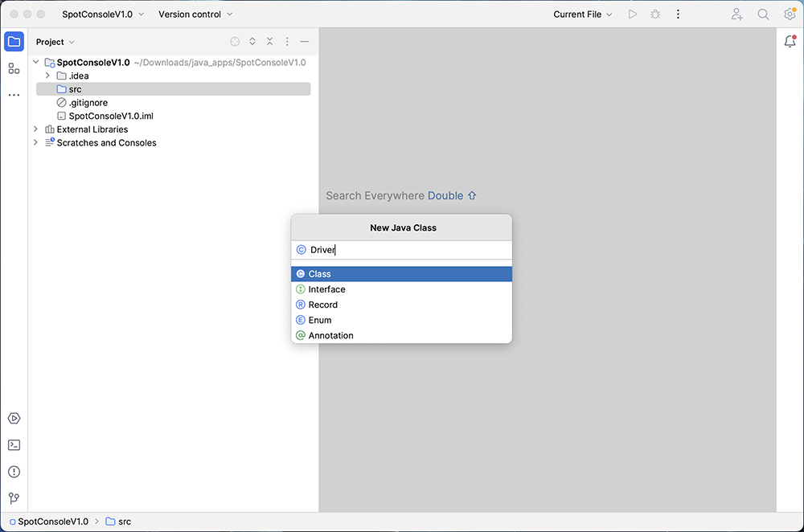
Task: Select Interface in the New Java Class list
Action: (x=326, y=289)
